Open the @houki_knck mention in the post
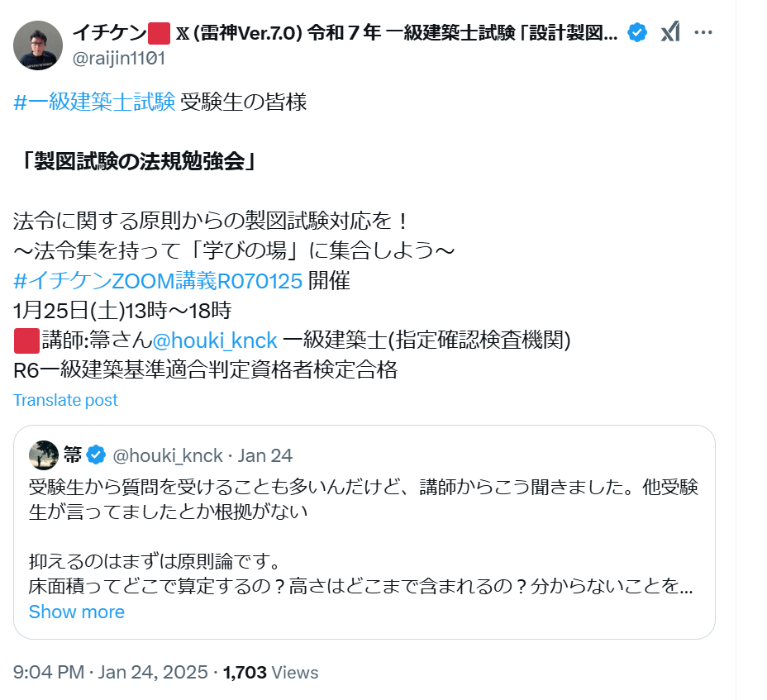 (x=215, y=340)
